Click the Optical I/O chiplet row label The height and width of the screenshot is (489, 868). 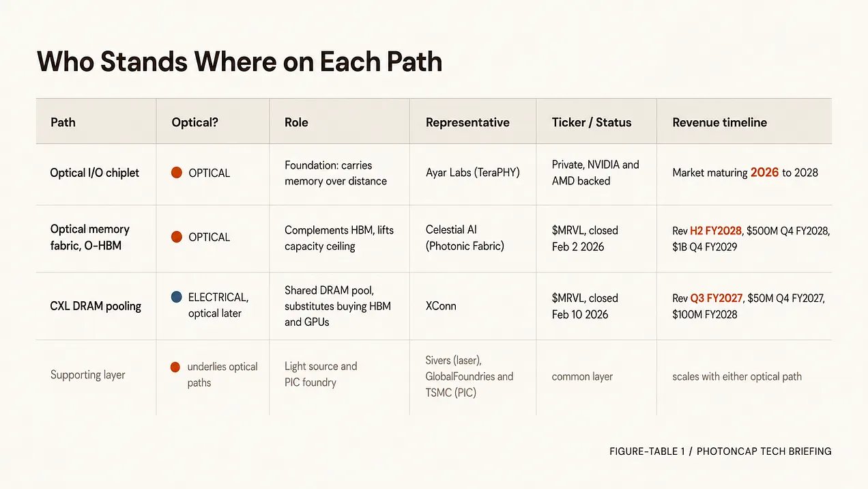click(94, 173)
